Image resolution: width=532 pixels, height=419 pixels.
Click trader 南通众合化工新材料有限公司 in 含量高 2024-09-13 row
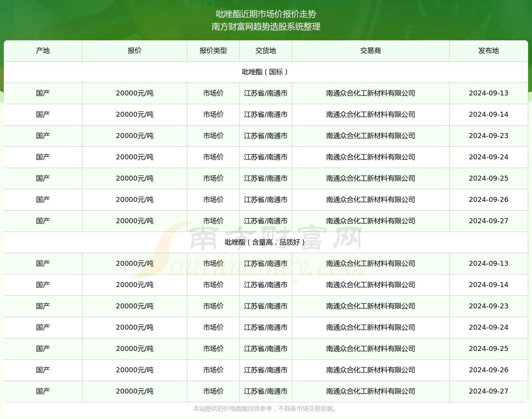click(x=370, y=263)
